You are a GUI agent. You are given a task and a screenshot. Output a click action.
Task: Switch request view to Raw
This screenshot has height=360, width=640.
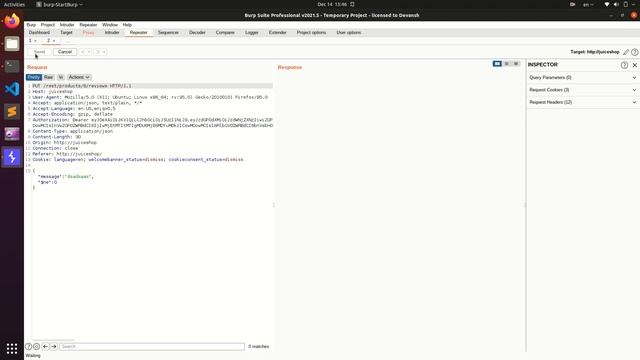pos(49,77)
